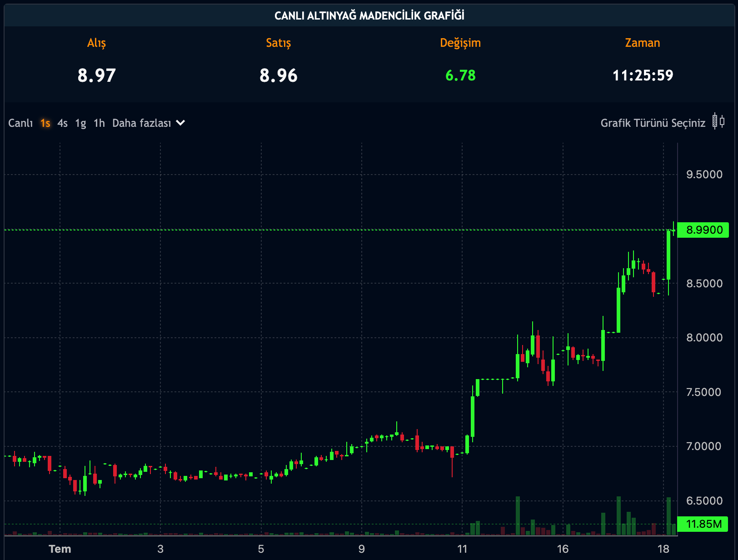The width and height of the screenshot is (738, 560).
Task: Click the chart title CANLI ALTINYAĞ MADENCİLİK GRAFİĞİ
Action: click(x=369, y=16)
